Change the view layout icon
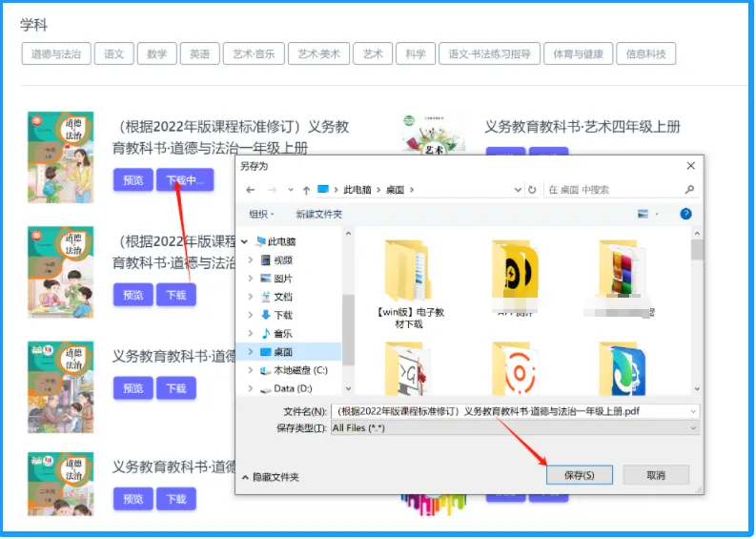 [643, 214]
